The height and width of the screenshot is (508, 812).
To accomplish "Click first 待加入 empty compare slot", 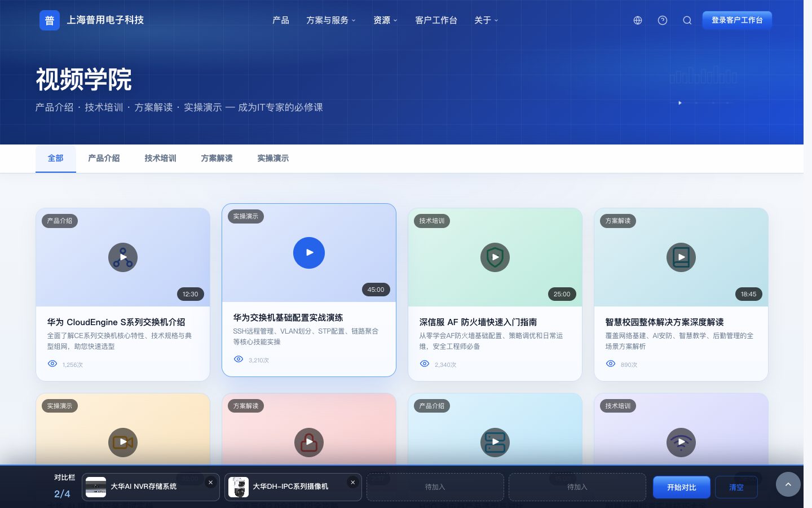I will coord(435,487).
